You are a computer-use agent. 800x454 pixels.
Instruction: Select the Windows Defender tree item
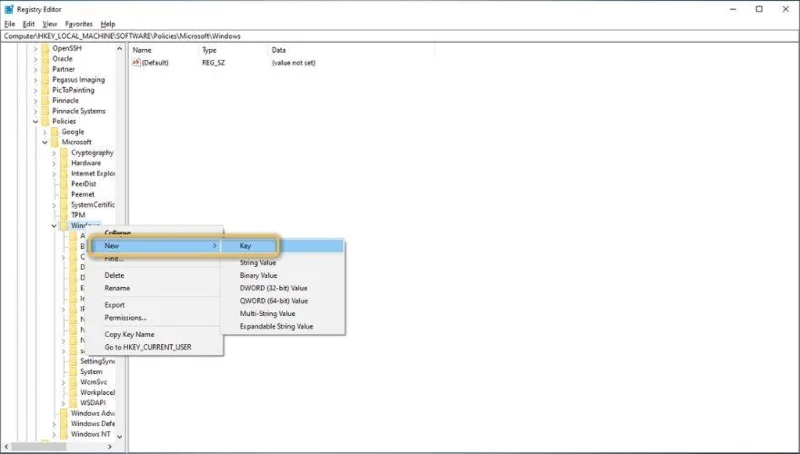(92, 424)
